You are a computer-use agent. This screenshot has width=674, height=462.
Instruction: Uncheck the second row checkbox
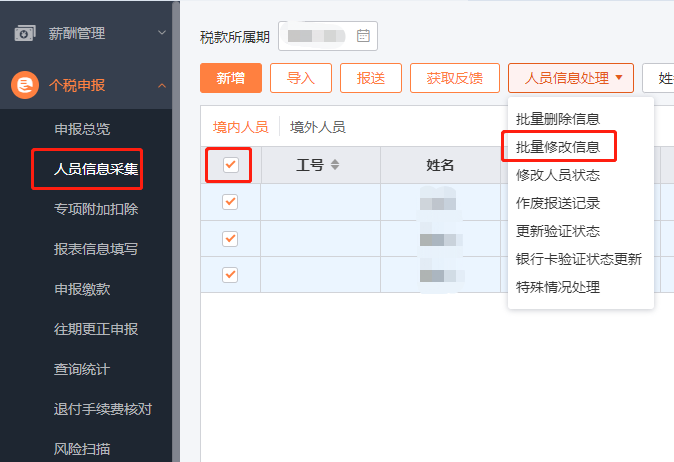click(x=230, y=239)
